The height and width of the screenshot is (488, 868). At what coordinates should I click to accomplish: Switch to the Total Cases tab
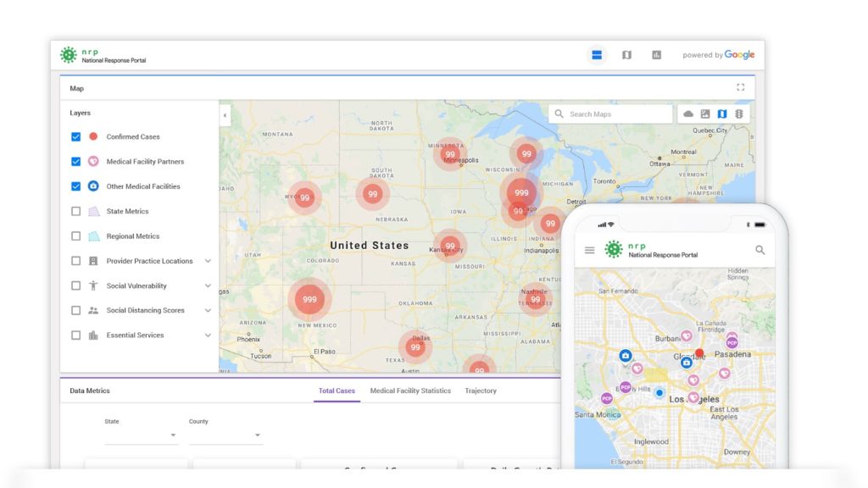pos(337,391)
